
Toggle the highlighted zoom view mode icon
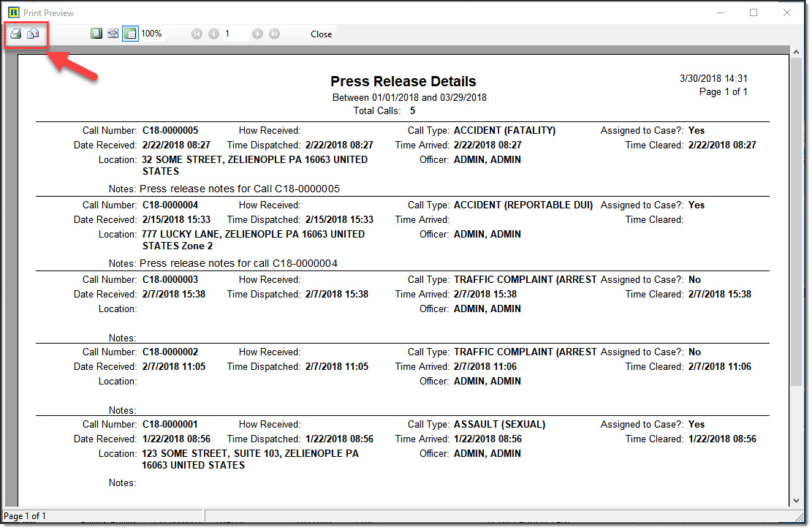pos(130,34)
